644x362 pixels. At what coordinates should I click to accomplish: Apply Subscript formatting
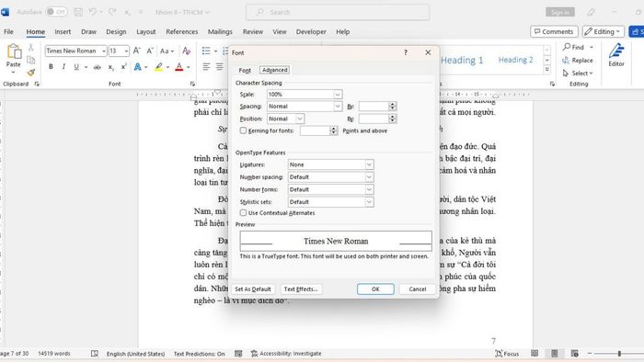tap(111, 66)
